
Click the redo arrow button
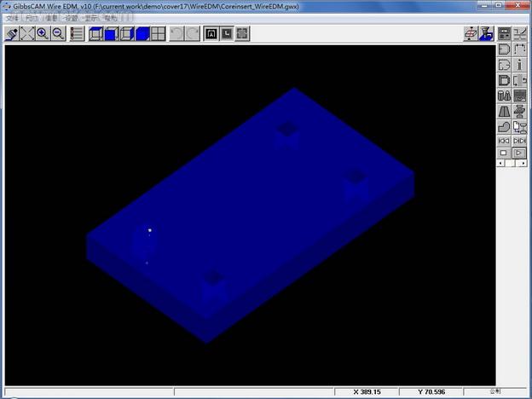193,33
